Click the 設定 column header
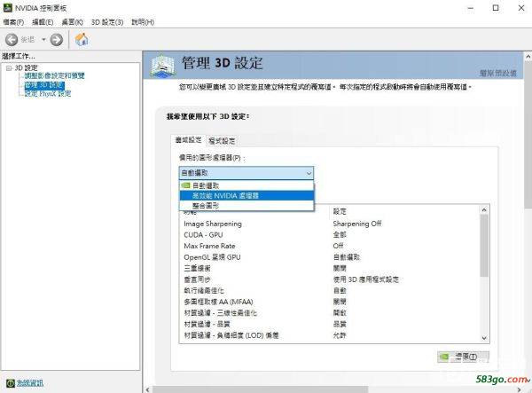This screenshot has height=393, width=532. [340, 211]
